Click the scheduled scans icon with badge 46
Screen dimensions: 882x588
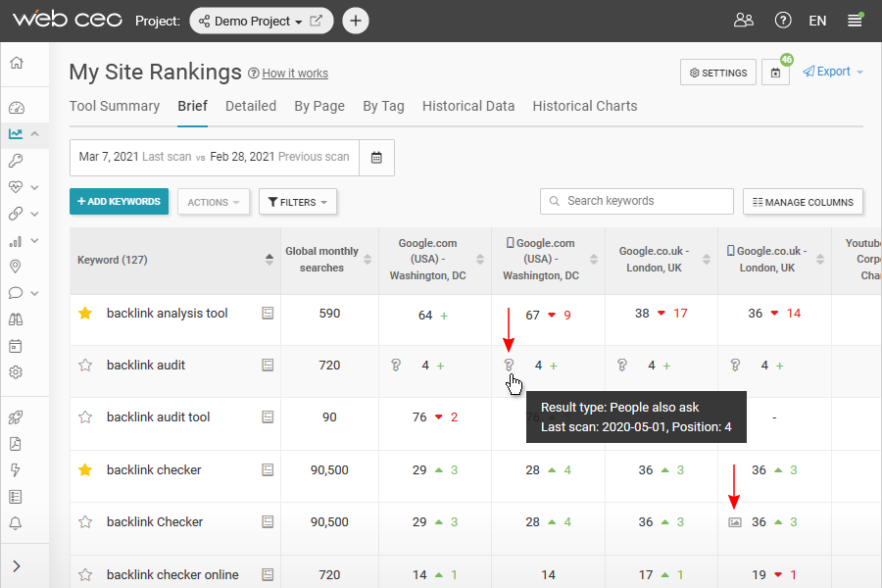[775, 73]
